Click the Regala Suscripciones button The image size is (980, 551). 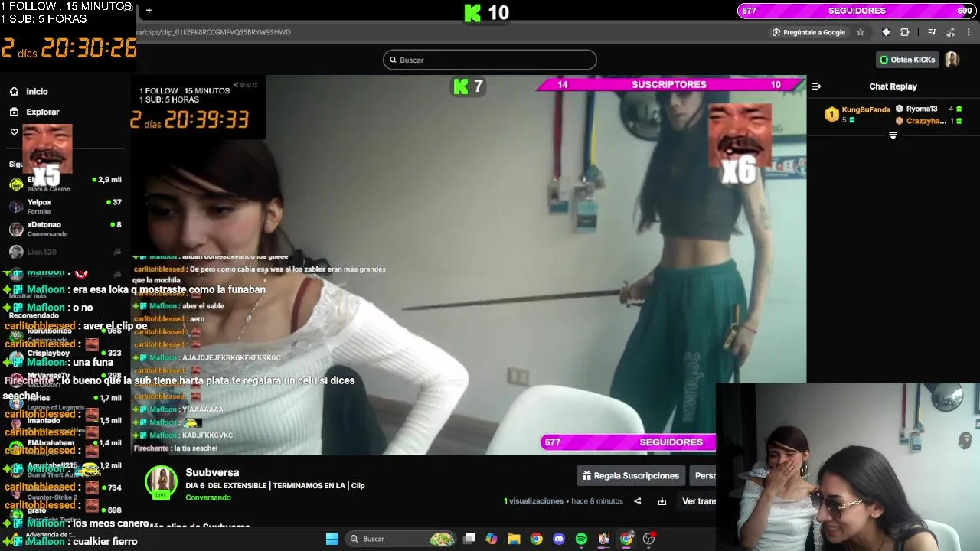(630, 475)
